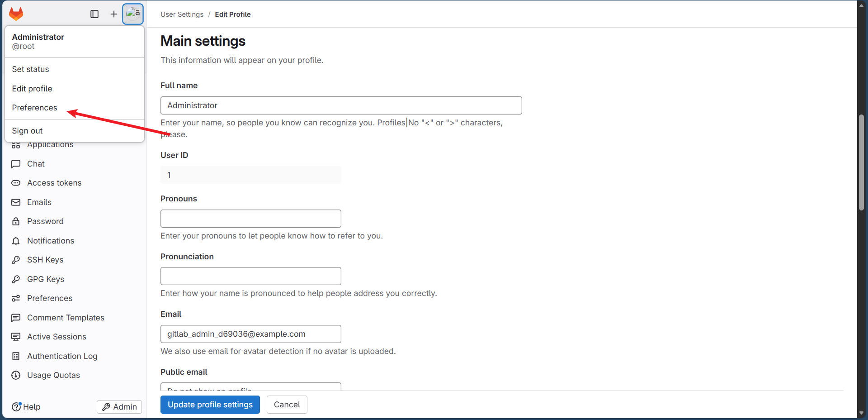Click the user avatar menu button
Screen dimensions: 868x420
tap(133, 14)
